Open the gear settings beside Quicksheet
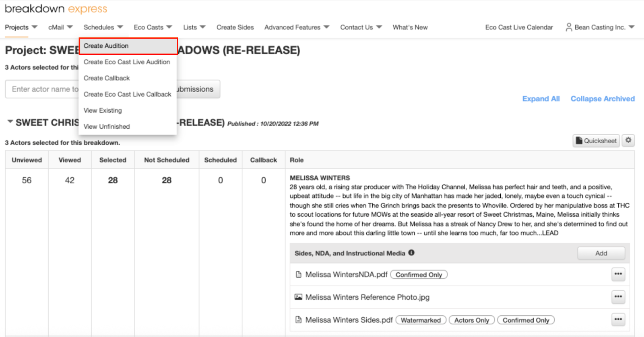Screen dimensions: 644x337 pyautogui.click(x=628, y=140)
